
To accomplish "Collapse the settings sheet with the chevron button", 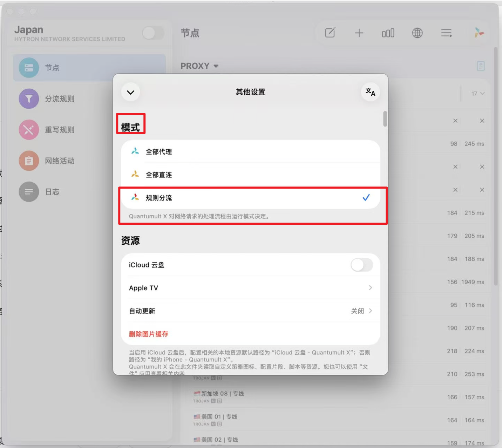I will point(130,92).
